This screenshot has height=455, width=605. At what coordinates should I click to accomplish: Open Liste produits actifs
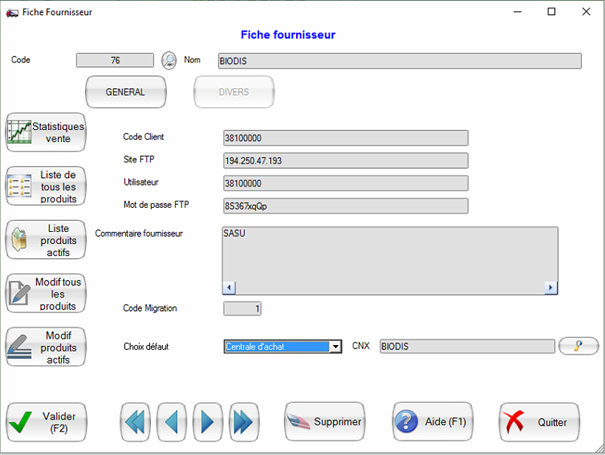coord(46,240)
